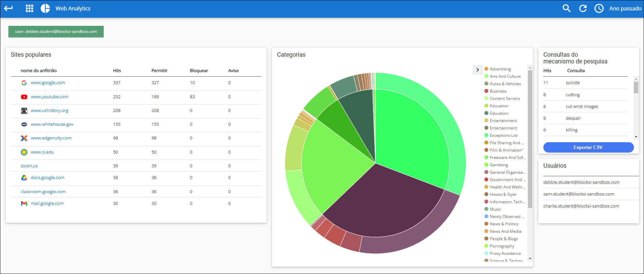Viewport: 644px width, 274px height.
Task: Refresh the analytics data
Action: click(583, 8)
